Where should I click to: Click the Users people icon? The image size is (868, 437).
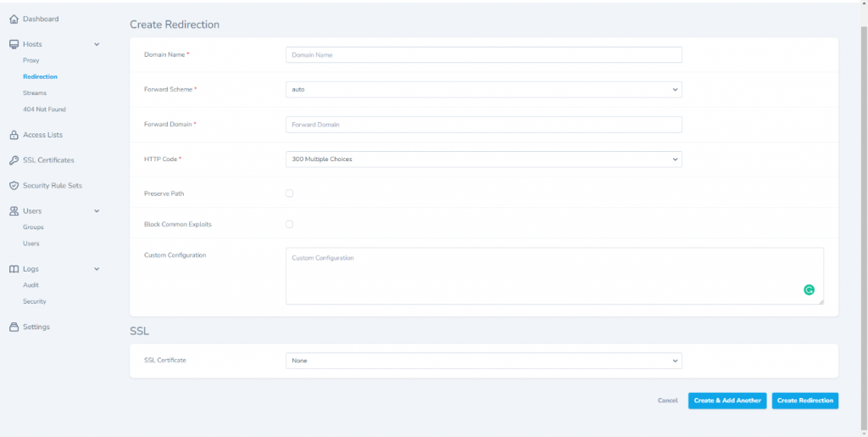click(x=14, y=211)
